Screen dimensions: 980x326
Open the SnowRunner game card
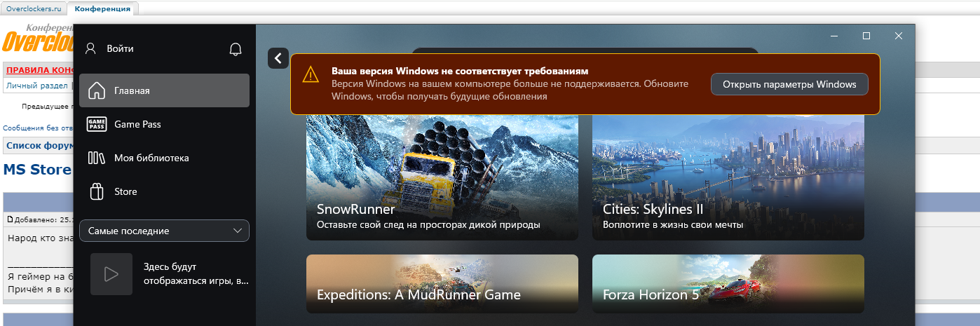(x=442, y=177)
